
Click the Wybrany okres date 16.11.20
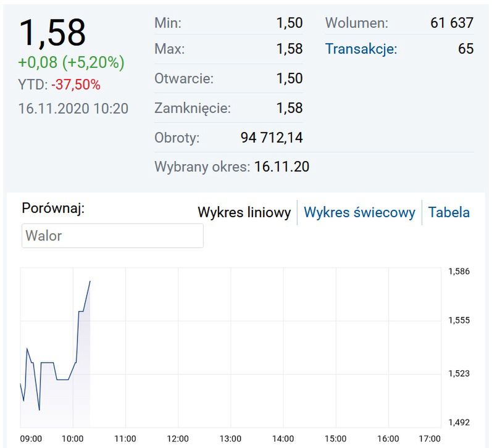point(281,167)
